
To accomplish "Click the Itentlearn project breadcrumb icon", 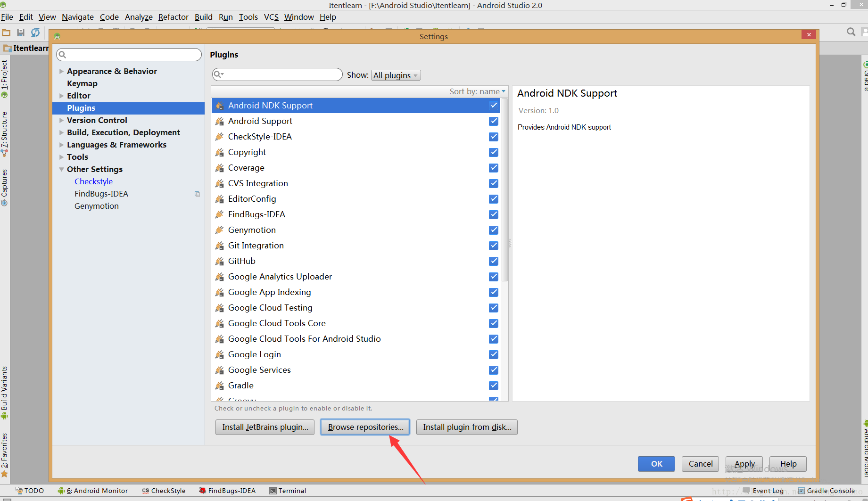I will point(8,48).
